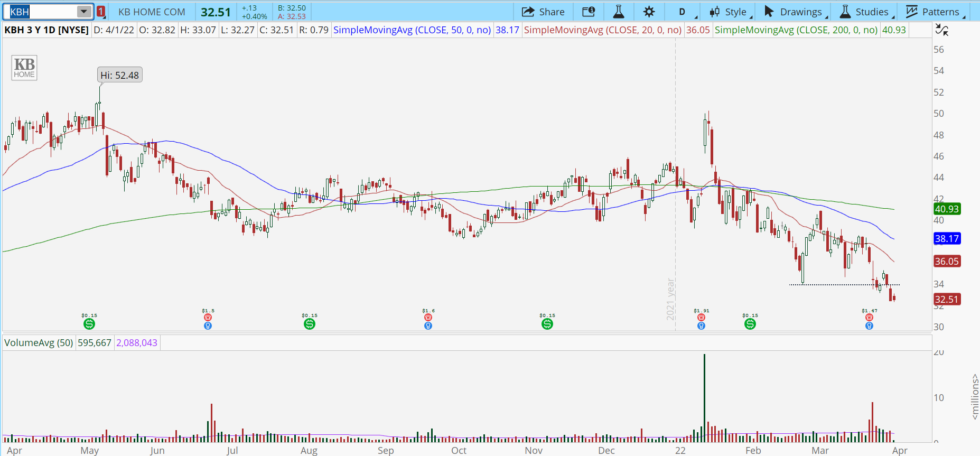The image size is (980, 456).
Task: Click the Hi: 52.48 price bubble
Action: 120,75
